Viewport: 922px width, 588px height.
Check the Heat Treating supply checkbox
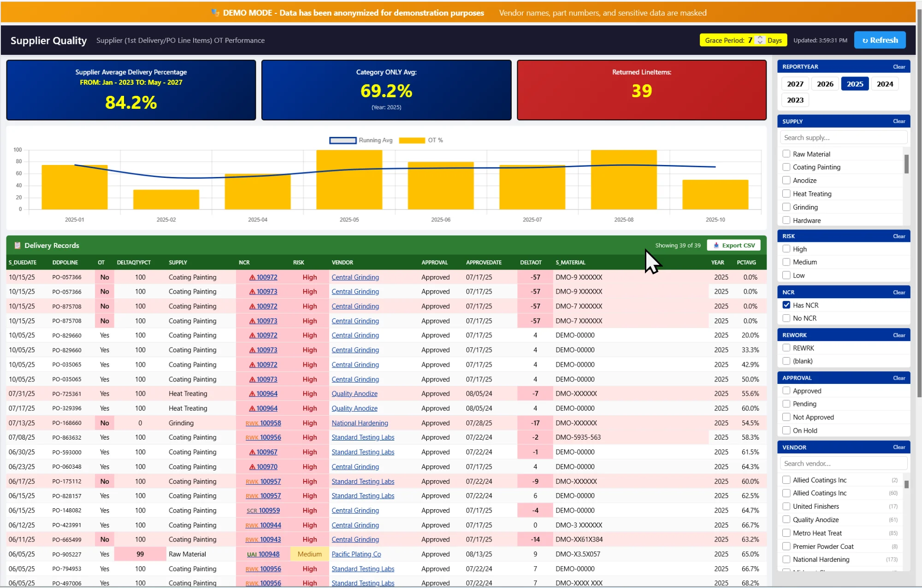(x=786, y=194)
